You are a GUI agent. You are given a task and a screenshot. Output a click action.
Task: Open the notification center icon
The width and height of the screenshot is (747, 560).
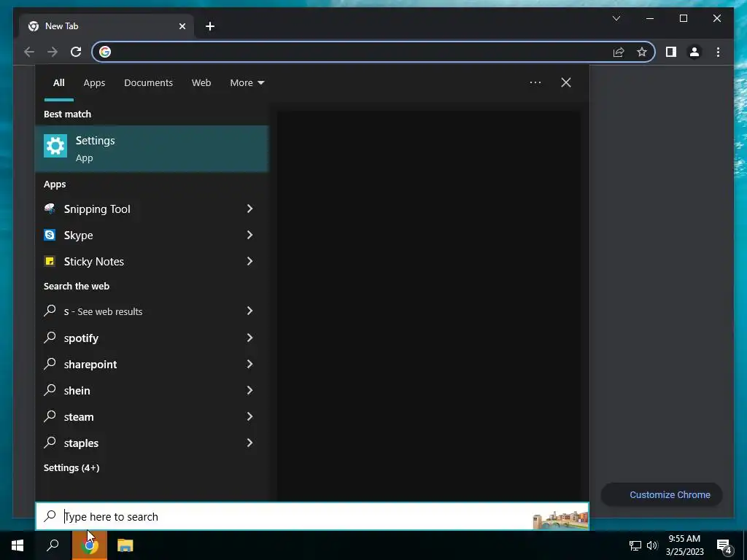click(724, 546)
